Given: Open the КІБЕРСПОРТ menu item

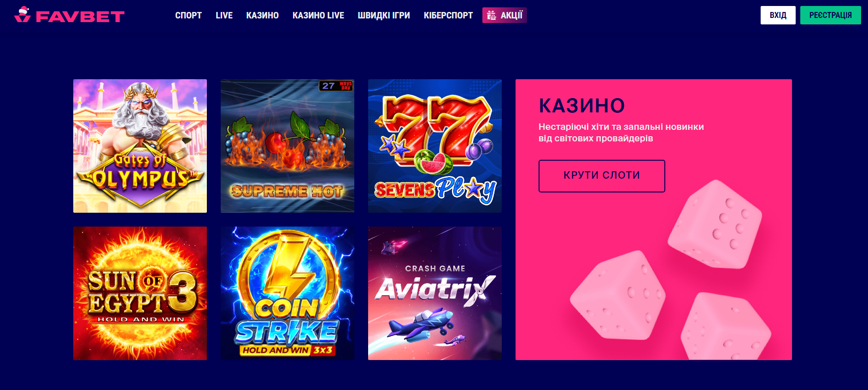Looking at the screenshot, I should point(448,15).
